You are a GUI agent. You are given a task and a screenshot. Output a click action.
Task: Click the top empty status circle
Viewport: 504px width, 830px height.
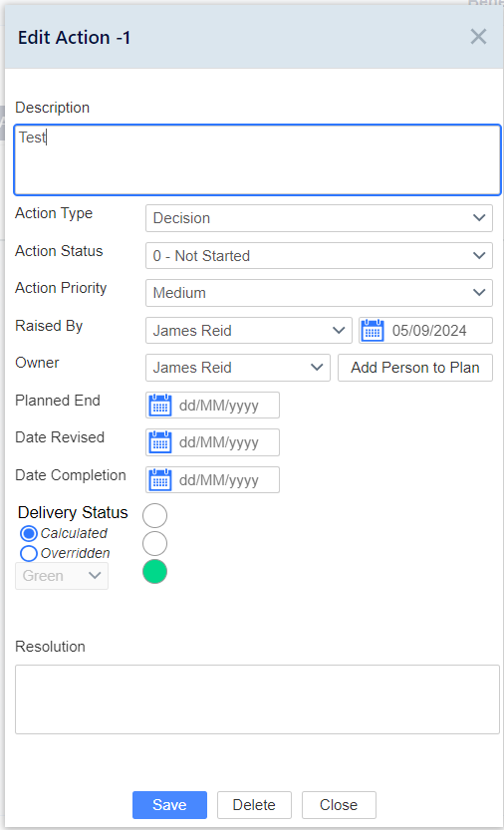(x=154, y=515)
